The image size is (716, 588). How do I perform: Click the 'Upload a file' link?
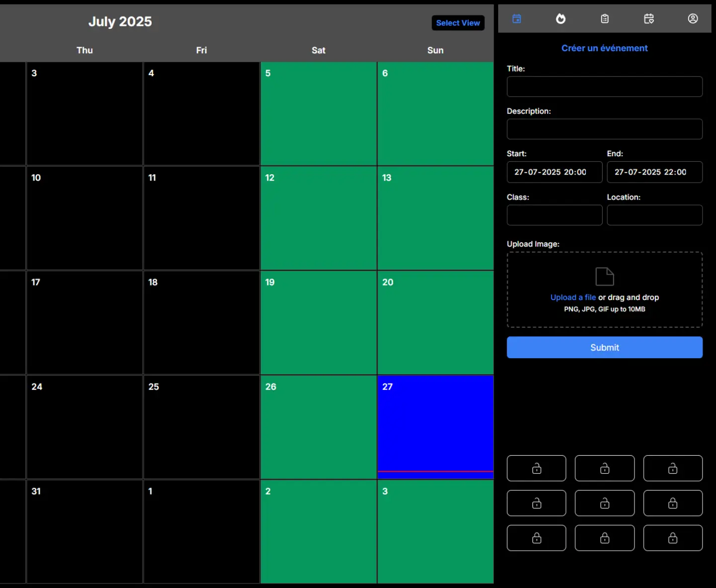click(x=573, y=297)
